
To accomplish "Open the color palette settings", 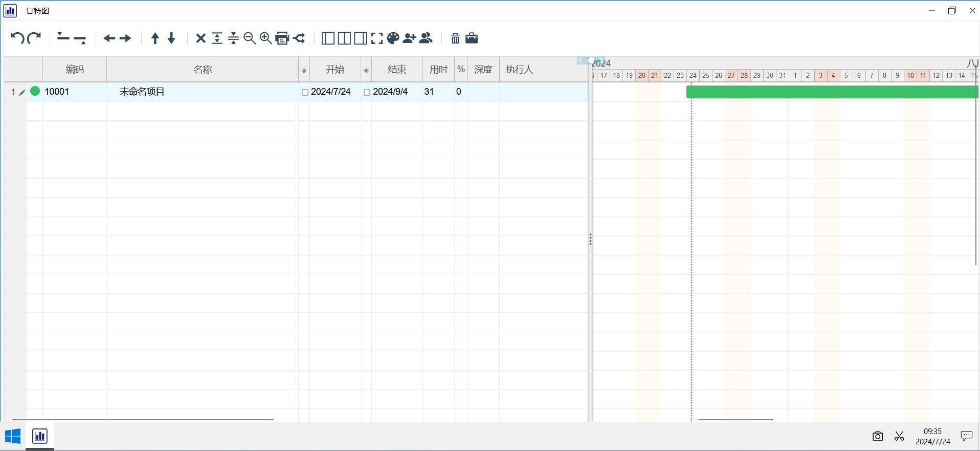I will pyautogui.click(x=393, y=38).
